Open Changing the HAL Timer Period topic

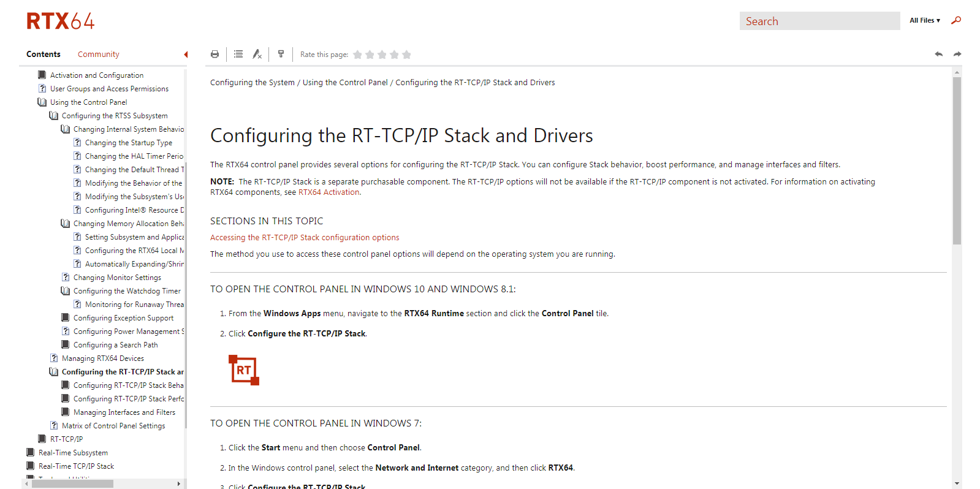click(x=134, y=156)
